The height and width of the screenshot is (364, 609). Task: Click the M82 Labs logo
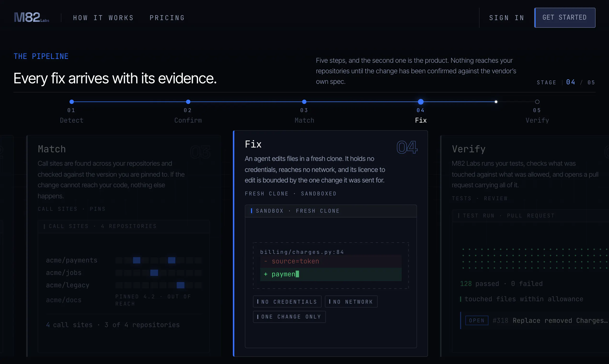point(31,17)
